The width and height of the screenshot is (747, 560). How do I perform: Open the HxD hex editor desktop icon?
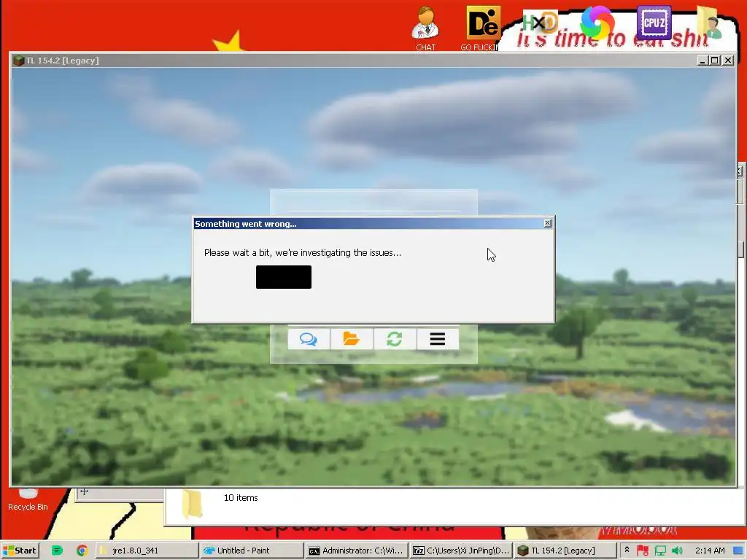[x=540, y=23]
